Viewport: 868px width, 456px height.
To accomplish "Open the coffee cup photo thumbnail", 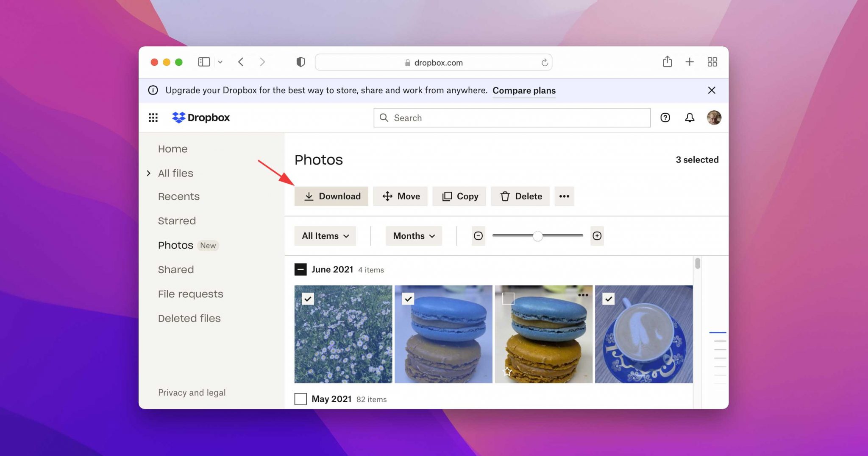I will (644, 334).
